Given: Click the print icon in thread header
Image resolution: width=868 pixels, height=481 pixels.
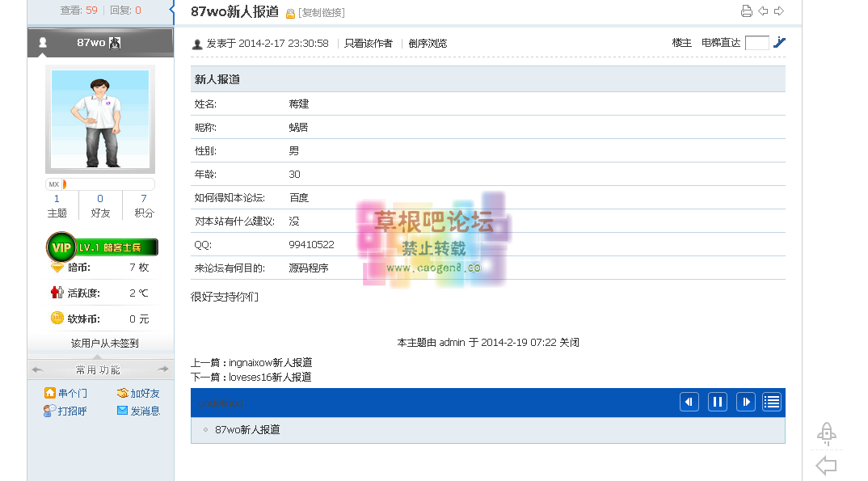Looking at the screenshot, I should click(x=746, y=11).
